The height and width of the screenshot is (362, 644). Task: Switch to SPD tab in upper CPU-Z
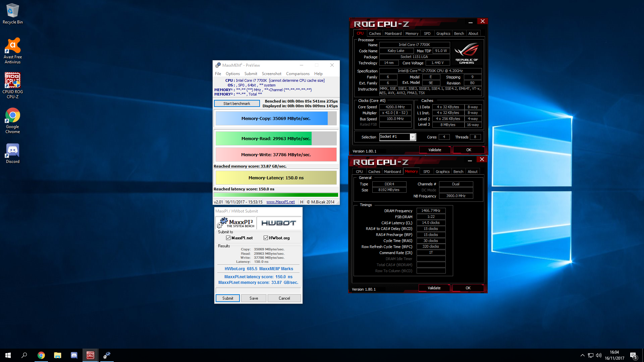tap(427, 34)
